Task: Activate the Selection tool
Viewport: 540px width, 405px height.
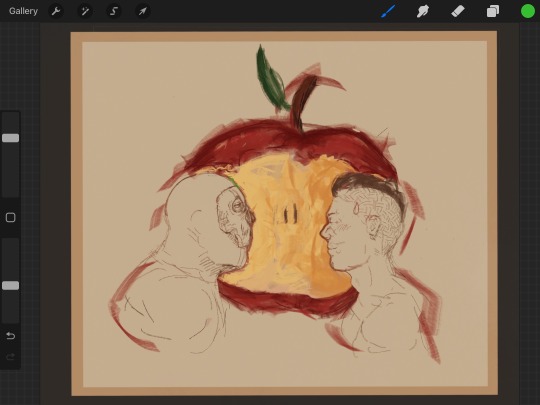Action: [114, 11]
